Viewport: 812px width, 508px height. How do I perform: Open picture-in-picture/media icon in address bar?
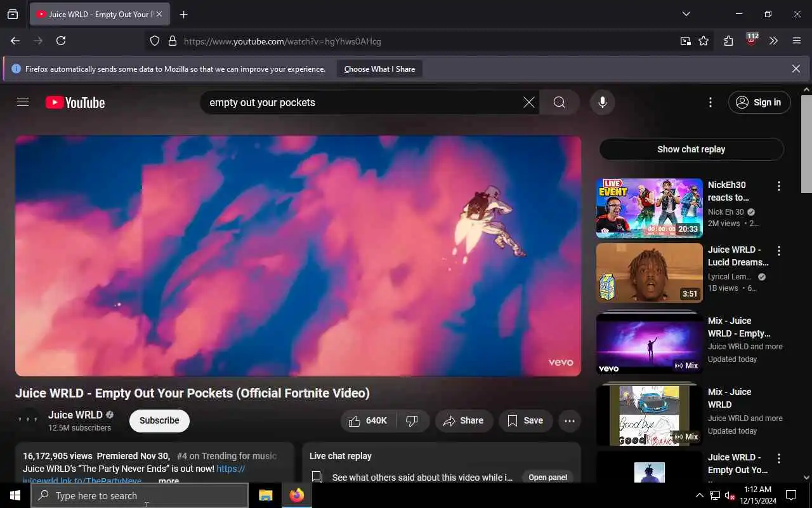coord(685,41)
